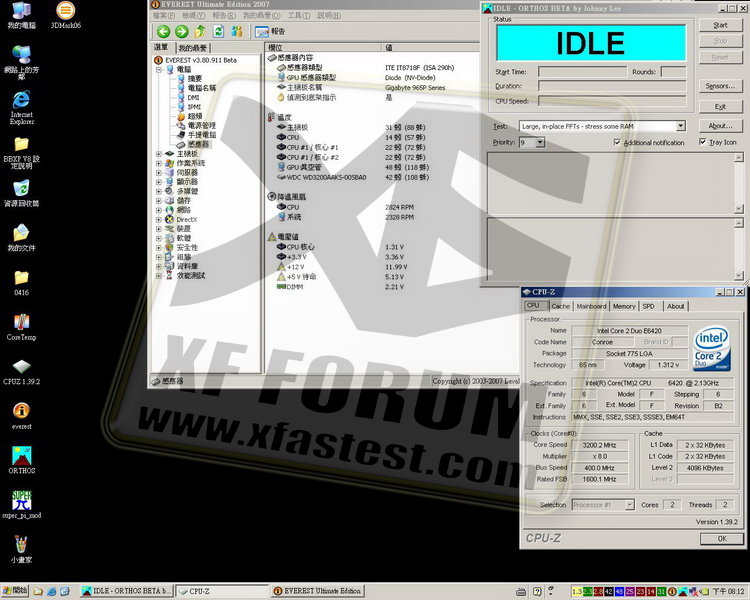Expand the 效能測試 benchmark tree node
This screenshot has width=750, height=600.
pyautogui.click(x=159, y=276)
